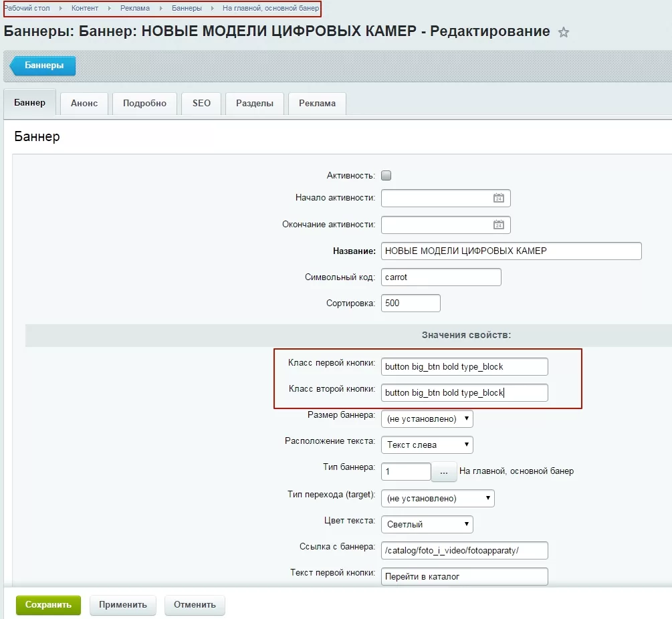The width and height of the screenshot is (672, 619).
Task: Switch to the Разделы tab
Action: (x=255, y=103)
